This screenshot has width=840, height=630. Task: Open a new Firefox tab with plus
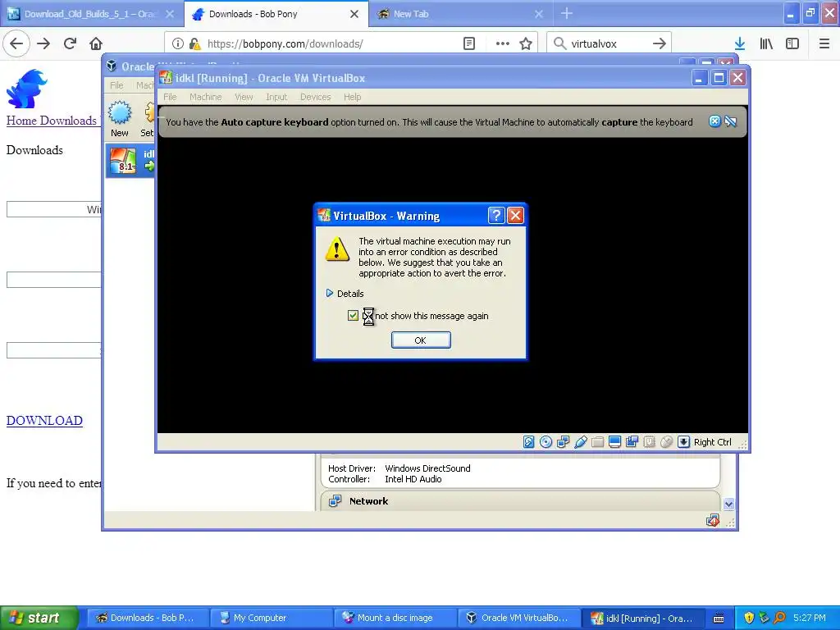tap(567, 14)
